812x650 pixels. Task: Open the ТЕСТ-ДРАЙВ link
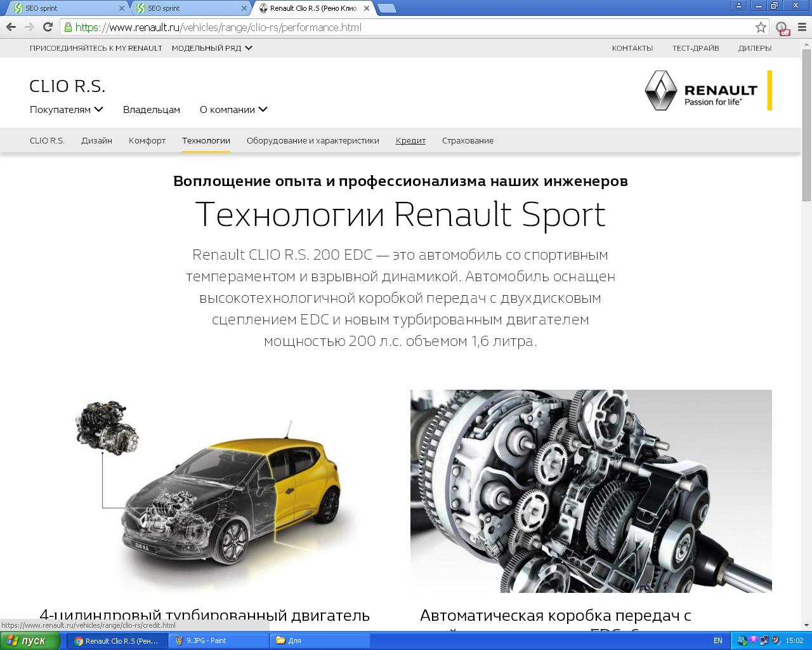coord(696,48)
